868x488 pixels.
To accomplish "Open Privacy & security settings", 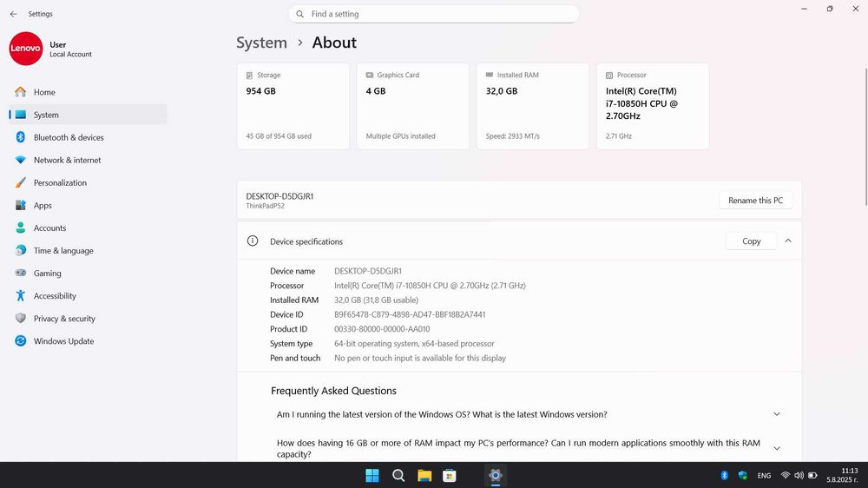I will 88,319.
